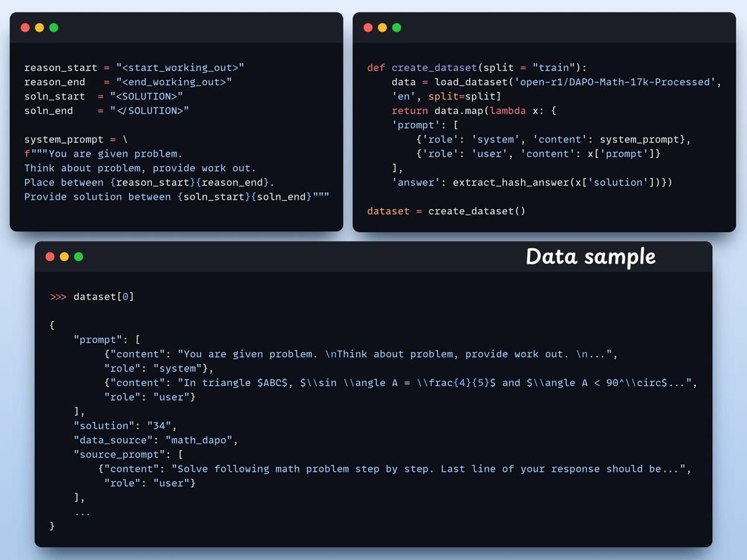Click yellow minimize dot on top-left window
Screen dimensions: 747x560
tap(39, 27)
